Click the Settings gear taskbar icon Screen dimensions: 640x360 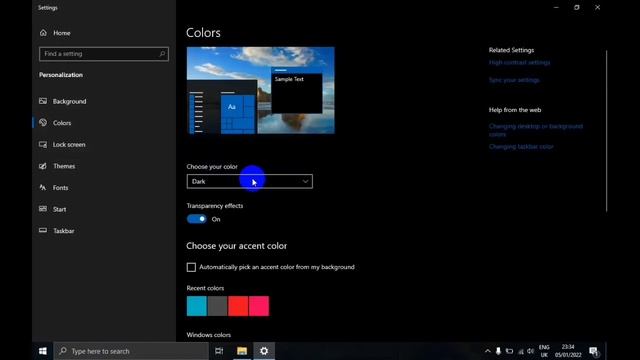[264, 351]
